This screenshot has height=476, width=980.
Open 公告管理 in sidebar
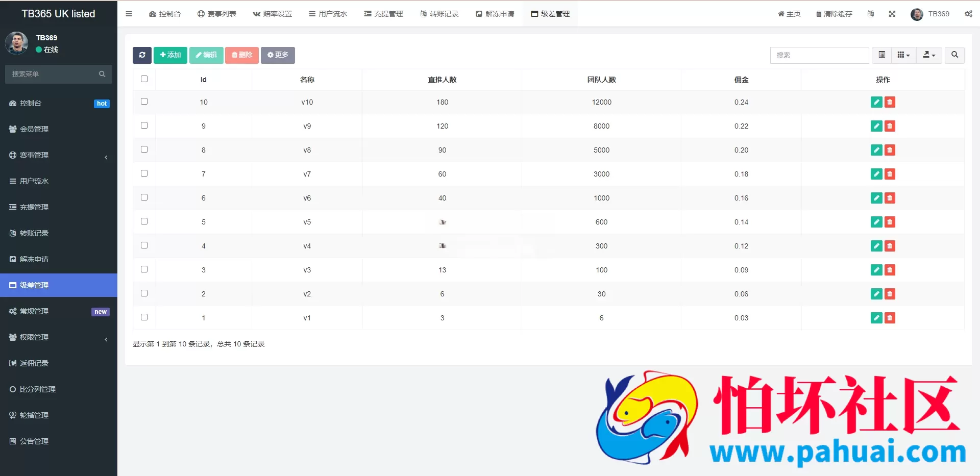point(59,441)
